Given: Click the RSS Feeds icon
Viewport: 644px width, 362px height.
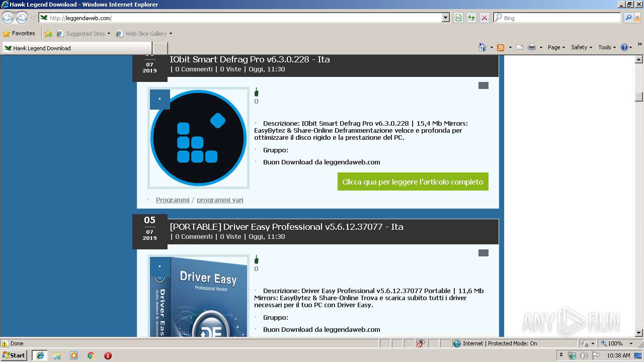Looking at the screenshot, I should click(501, 47).
